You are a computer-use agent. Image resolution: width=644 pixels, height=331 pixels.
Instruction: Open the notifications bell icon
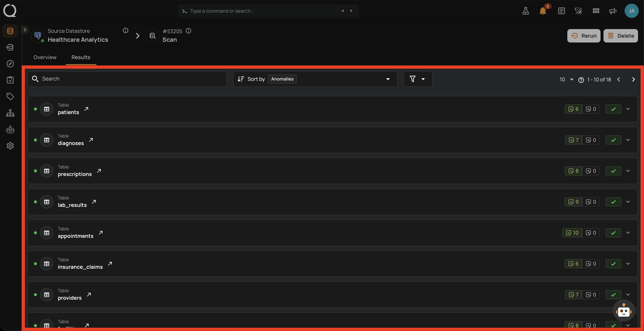pos(543,11)
